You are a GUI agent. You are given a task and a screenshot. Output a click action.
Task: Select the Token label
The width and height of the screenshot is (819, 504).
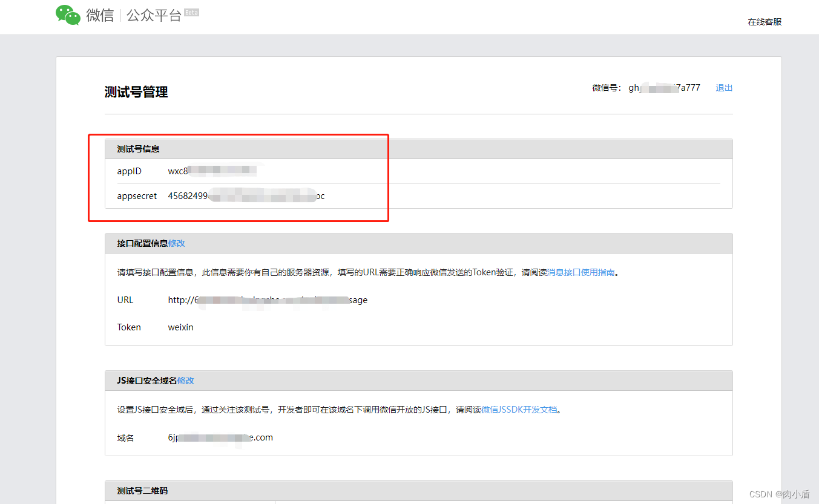click(129, 327)
